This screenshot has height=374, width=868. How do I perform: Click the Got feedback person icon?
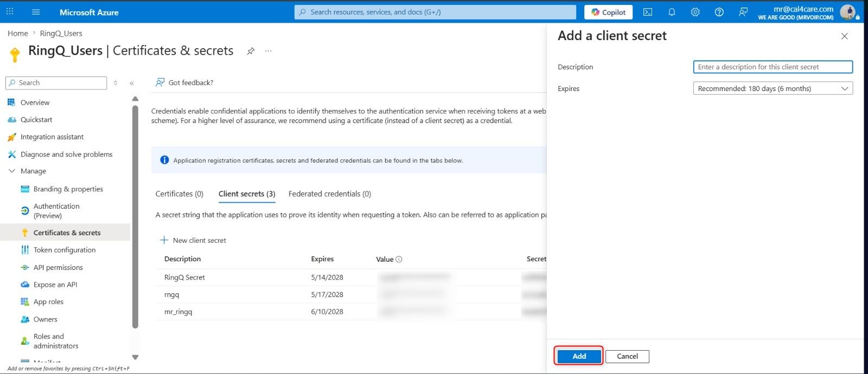point(160,82)
